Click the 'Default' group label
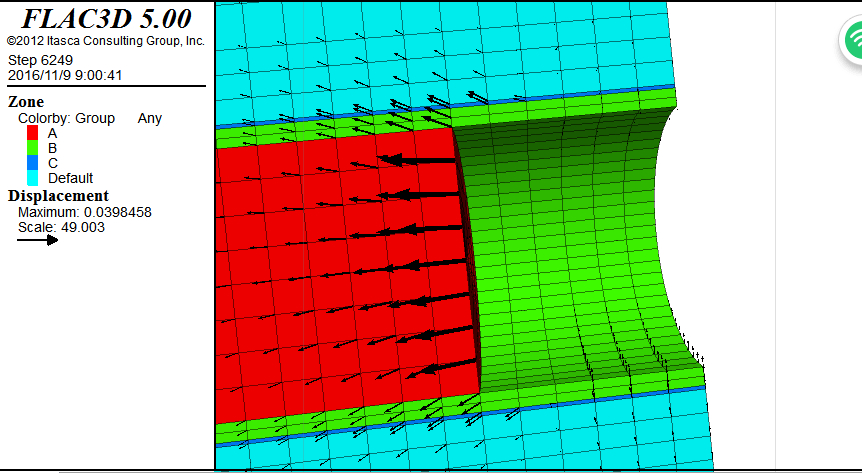 point(70,178)
